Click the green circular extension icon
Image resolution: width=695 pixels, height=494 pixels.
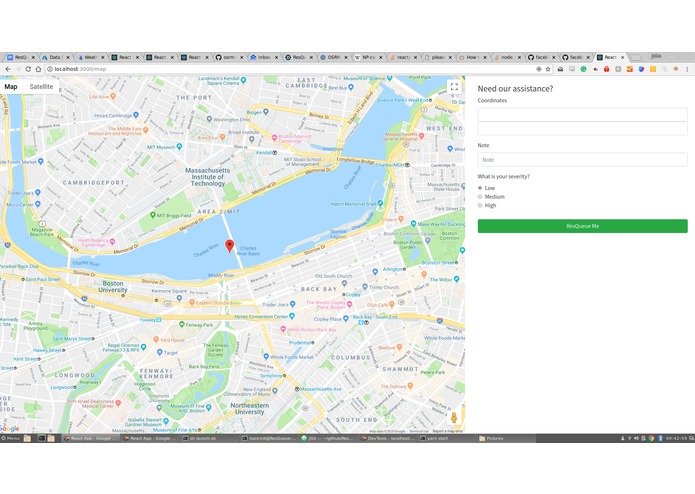point(583,69)
